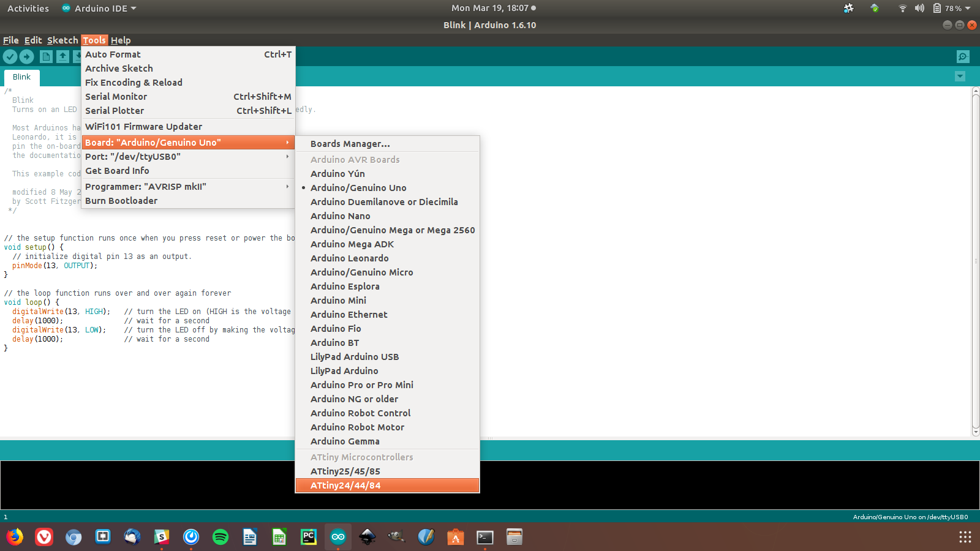Open PyCharm from the dock
The image size is (980, 551).
pyautogui.click(x=309, y=537)
